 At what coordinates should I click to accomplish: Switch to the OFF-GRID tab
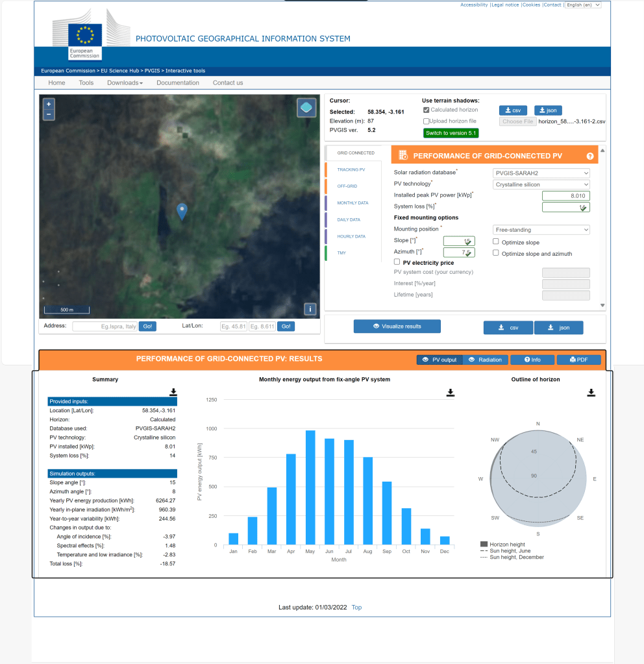tap(347, 186)
